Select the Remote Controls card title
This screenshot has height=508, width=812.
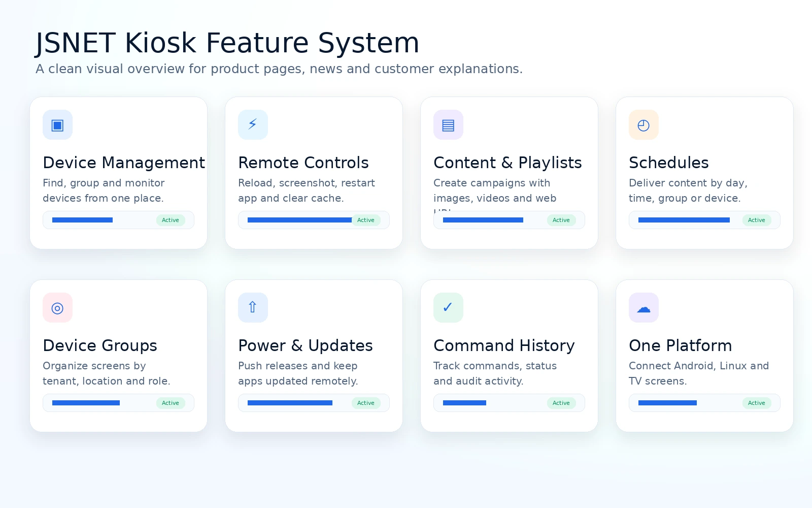pyautogui.click(x=303, y=163)
